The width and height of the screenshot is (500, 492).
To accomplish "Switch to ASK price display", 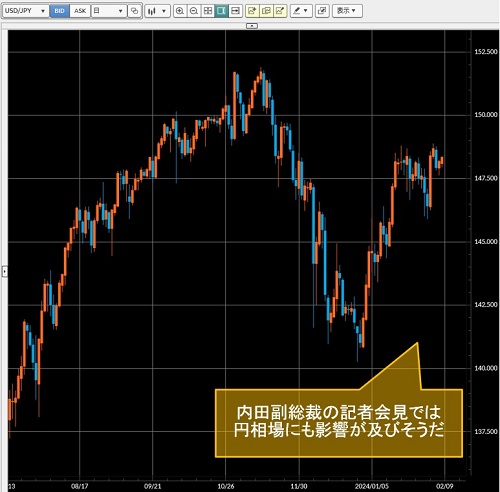I will [x=80, y=11].
